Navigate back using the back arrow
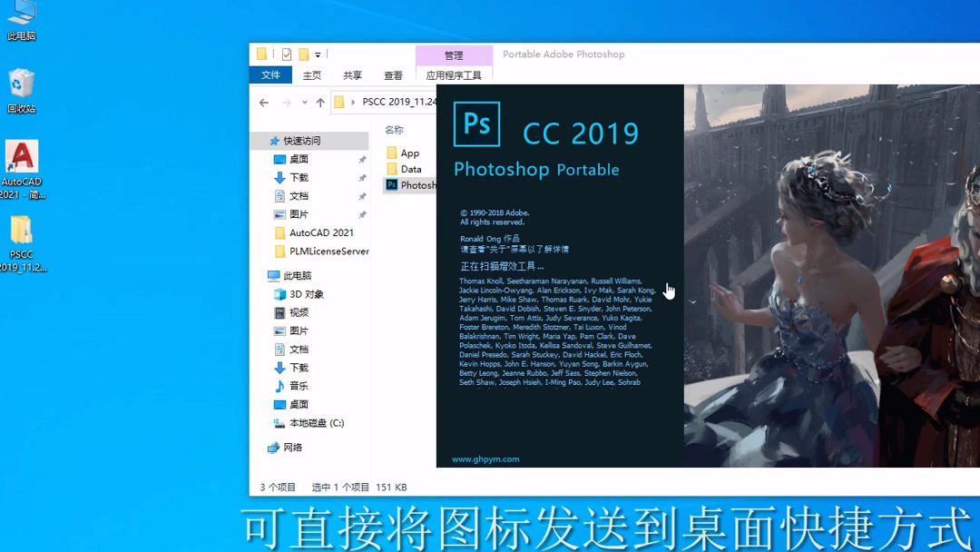 (262, 103)
